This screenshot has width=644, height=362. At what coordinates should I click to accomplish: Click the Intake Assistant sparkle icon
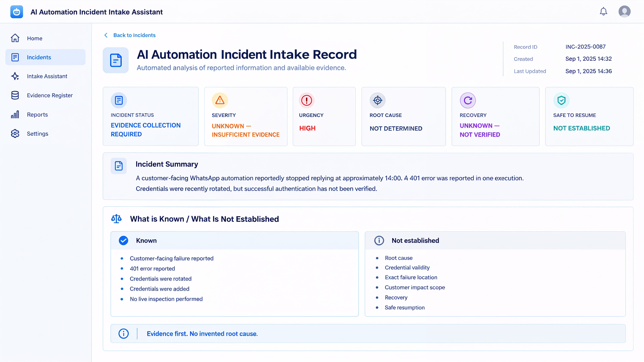click(15, 76)
